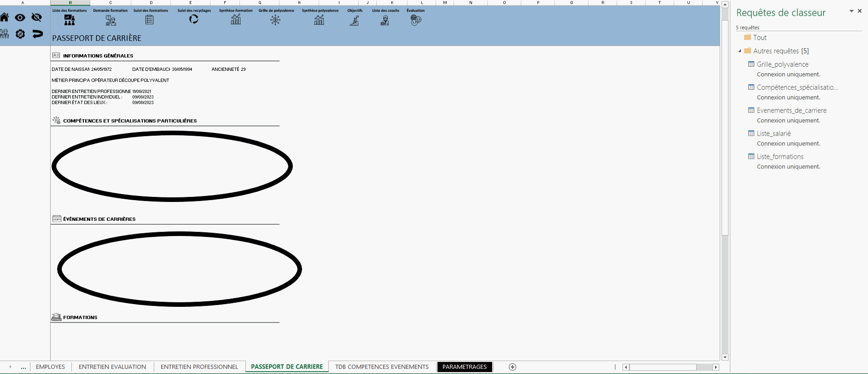The height and width of the screenshot is (374, 868).
Task: Switch to the ENTRETIEN PROFESSIONNEL sheet tab
Action: [x=199, y=367]
